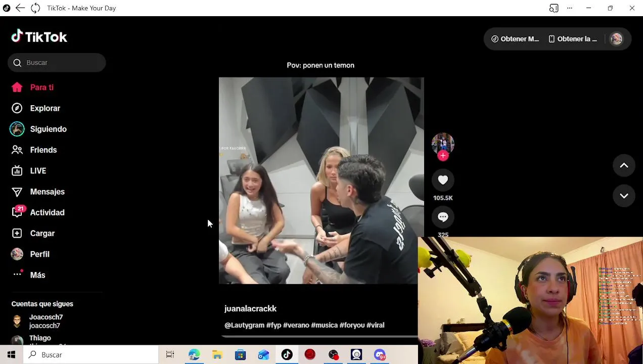
Task: Go to next video with down chevron
Action: click(x=624, y=196)
